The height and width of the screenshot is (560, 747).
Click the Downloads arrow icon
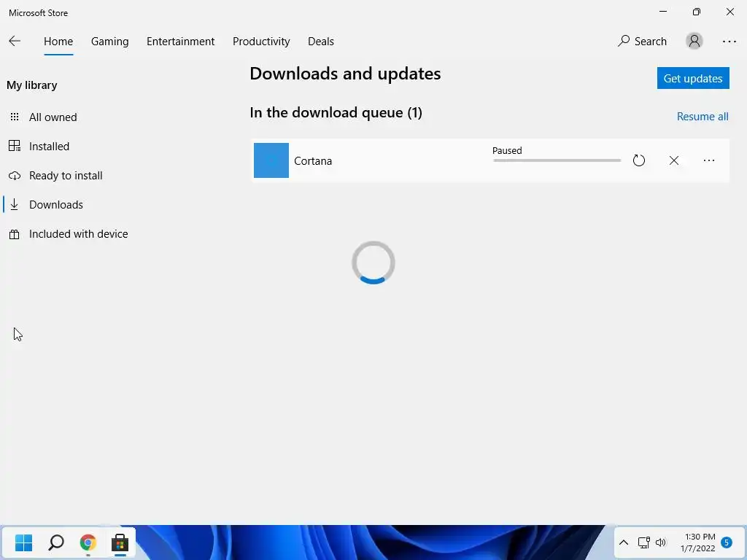coord(15,205)
